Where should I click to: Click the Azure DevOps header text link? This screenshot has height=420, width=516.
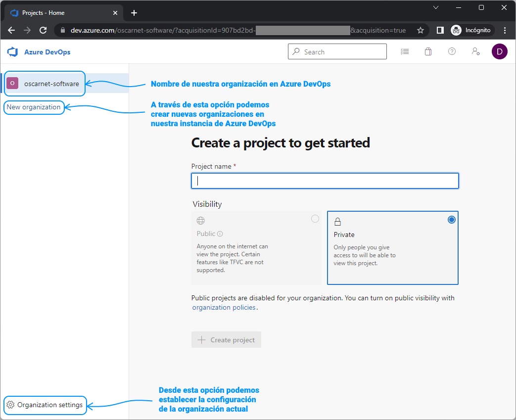click(47, 52)
